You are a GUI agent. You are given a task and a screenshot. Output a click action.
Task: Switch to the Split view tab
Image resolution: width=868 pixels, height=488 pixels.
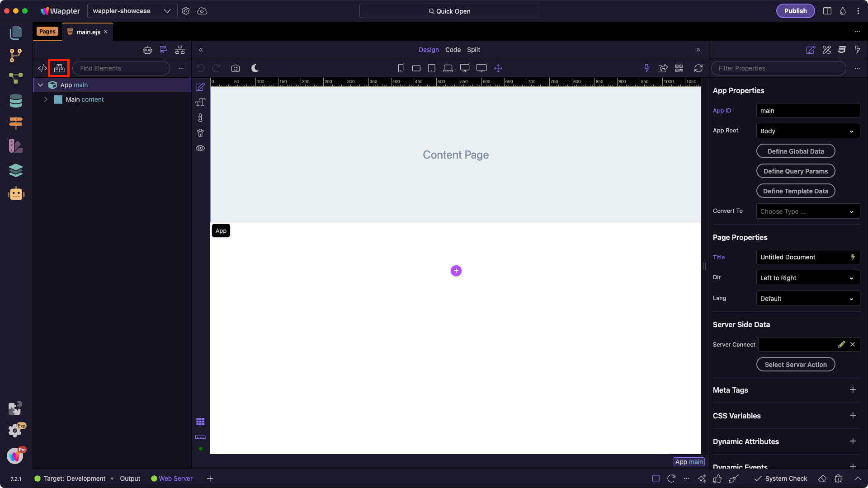473,50
